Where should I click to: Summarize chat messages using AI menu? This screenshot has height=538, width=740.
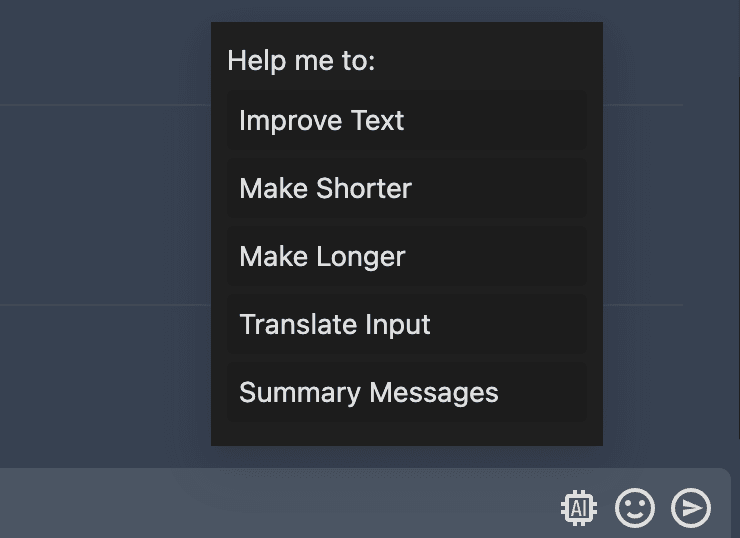[406, 393]
